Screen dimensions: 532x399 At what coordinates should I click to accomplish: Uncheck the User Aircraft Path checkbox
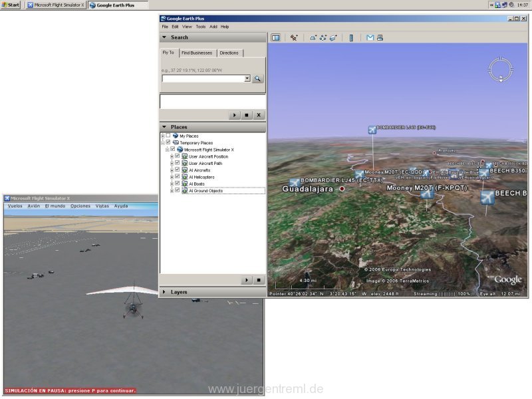click(x=177, y=163)
